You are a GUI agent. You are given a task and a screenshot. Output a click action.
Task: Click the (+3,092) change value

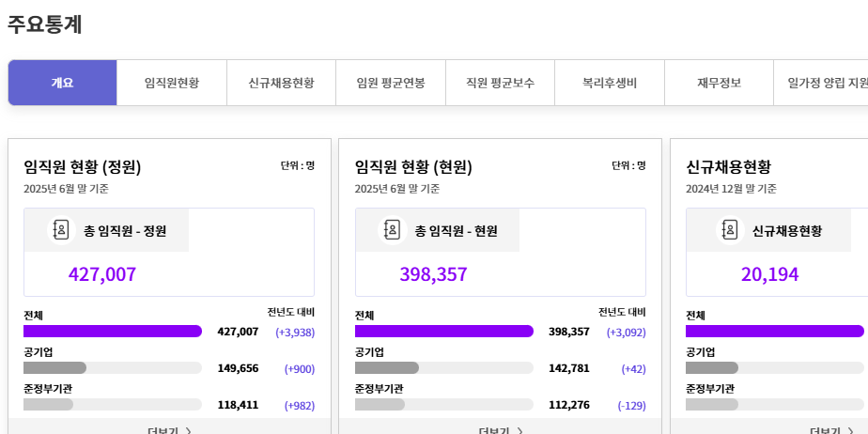(626, 333)
